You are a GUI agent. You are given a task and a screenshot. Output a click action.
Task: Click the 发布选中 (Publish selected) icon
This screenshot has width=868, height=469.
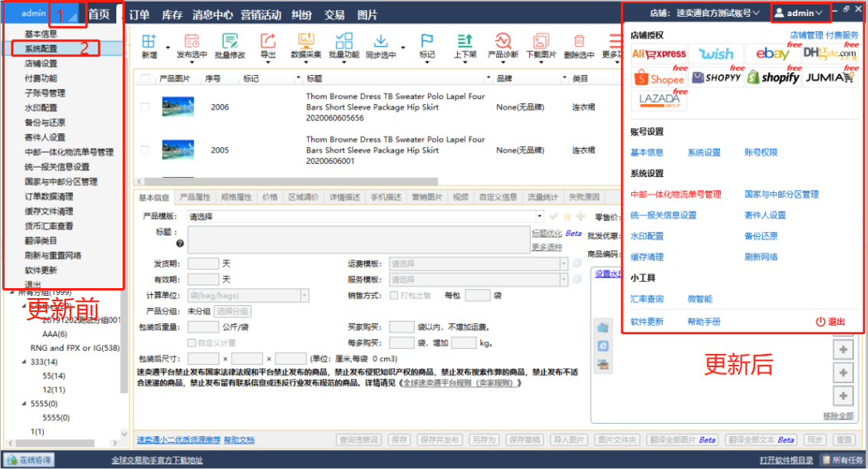pos(192,41)
